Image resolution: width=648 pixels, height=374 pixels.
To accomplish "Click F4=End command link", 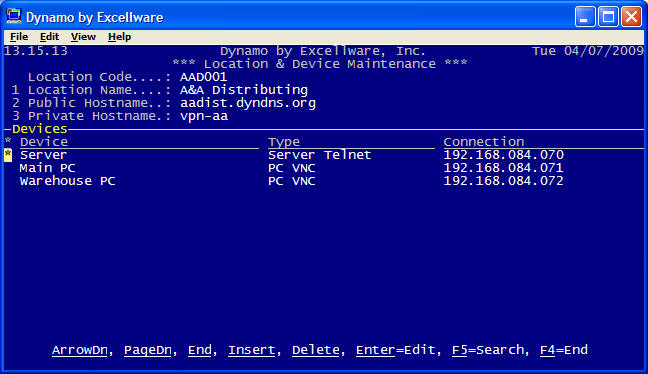I will 564,350.
